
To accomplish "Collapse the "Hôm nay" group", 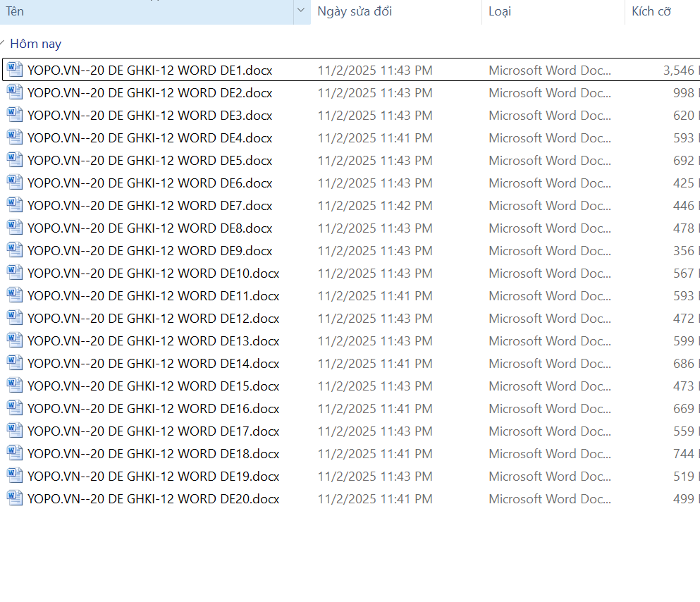I will (4, 44).
